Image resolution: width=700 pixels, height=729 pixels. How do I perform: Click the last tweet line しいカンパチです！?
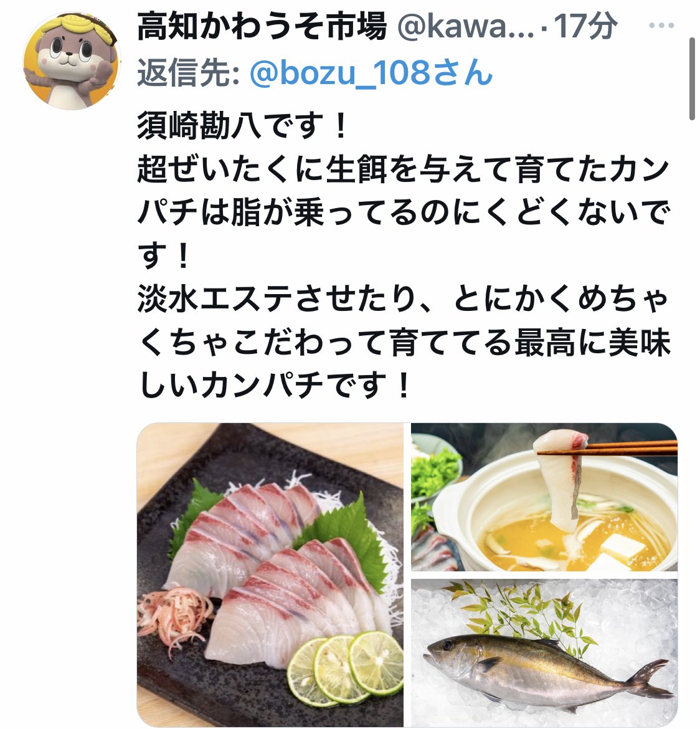(274, 386)
